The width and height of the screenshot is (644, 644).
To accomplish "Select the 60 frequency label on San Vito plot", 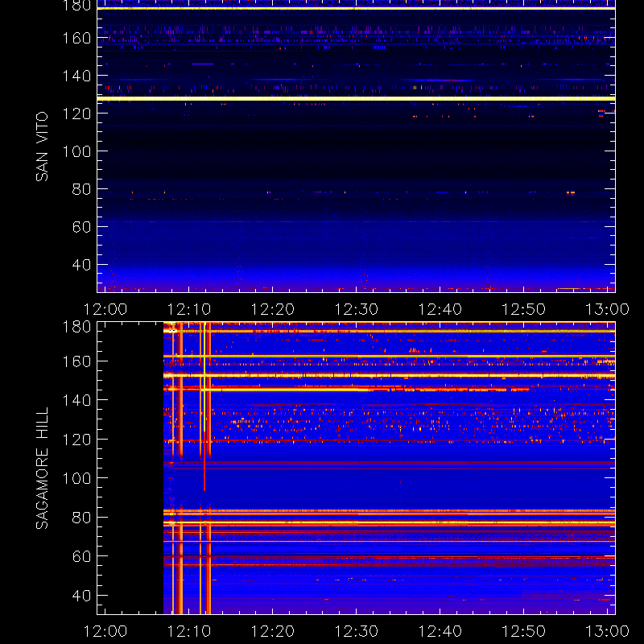I will pyautogui.click(x=81, y=227).
